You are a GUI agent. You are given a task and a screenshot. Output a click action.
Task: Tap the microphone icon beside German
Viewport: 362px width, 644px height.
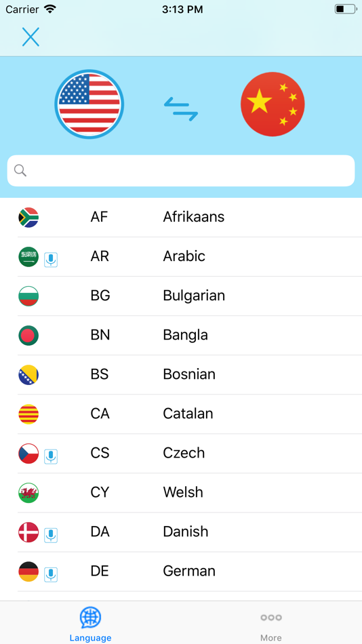pos(51,575)
